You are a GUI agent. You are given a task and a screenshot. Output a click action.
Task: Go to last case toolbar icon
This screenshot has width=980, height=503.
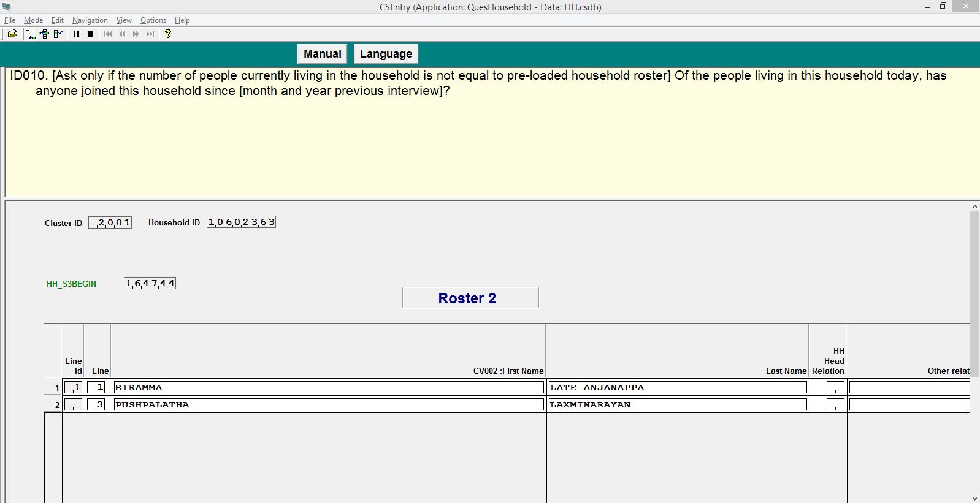pyautogui.click(x=150, y=34)
